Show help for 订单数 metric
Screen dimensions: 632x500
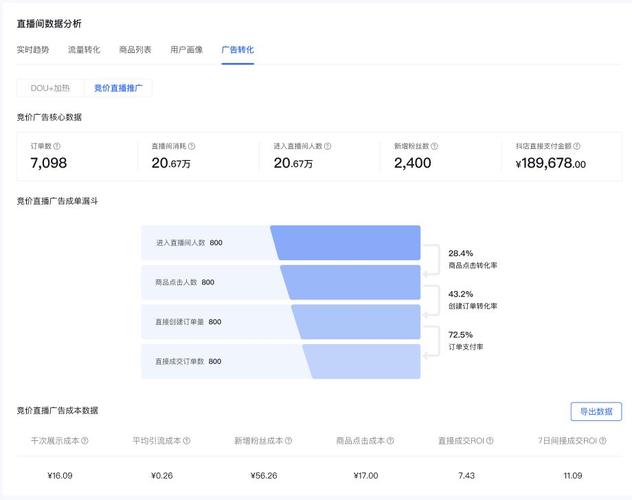click(x=57, y=146)
